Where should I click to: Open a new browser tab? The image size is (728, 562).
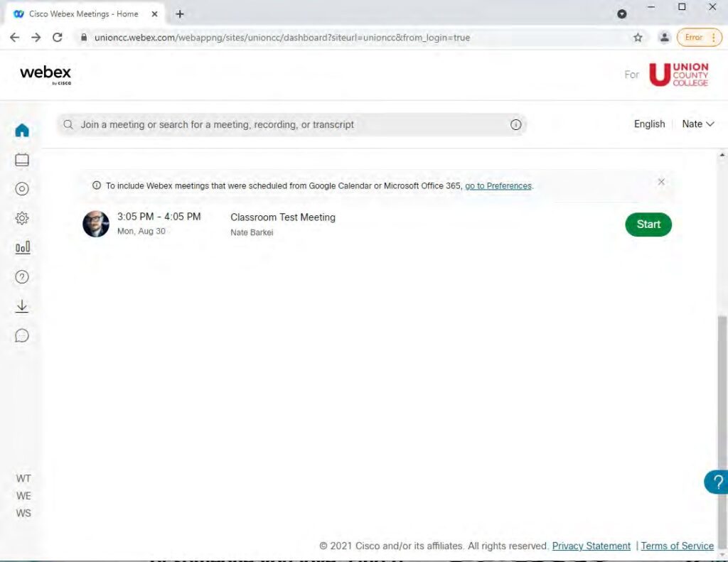pyautogui.click(x=180, y=14)
